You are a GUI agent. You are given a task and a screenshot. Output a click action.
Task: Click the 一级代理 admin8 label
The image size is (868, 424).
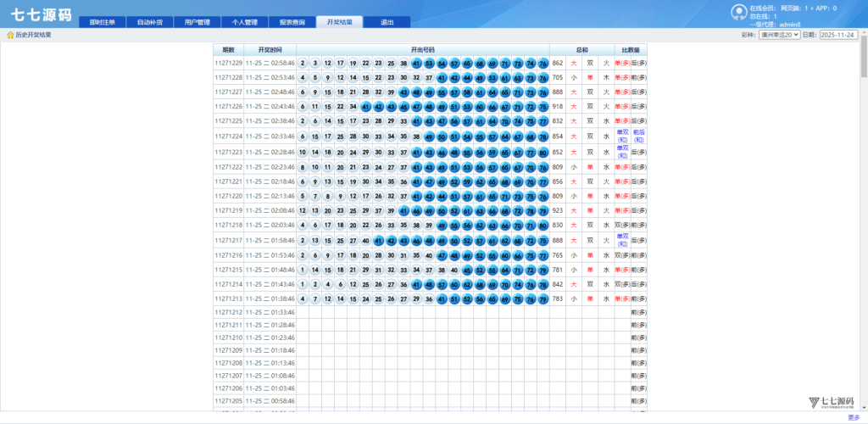(x=775, y=25)
